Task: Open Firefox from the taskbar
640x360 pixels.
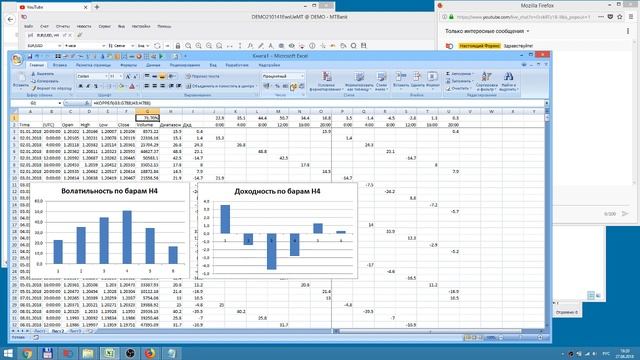Action: 151,353
